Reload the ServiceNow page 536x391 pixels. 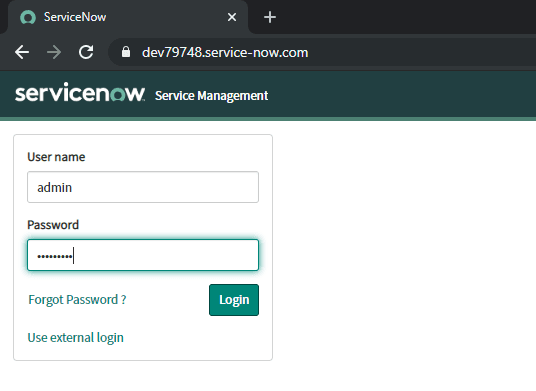coord(86,52)
